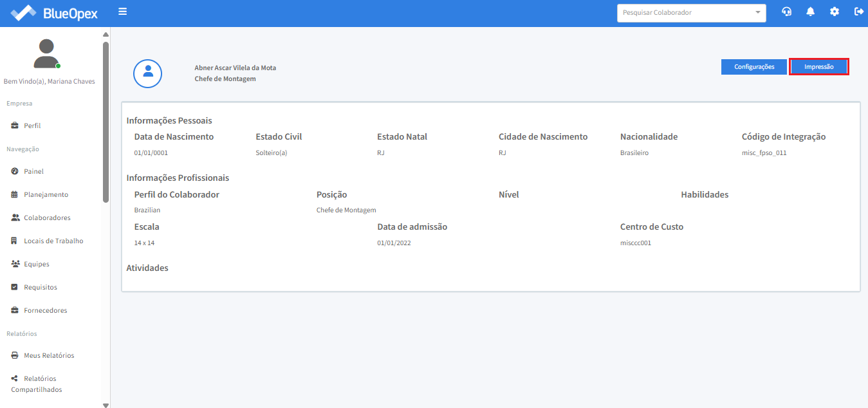
Task: Click the sidebar scrollbar up arrow
Action: point(106,34)
